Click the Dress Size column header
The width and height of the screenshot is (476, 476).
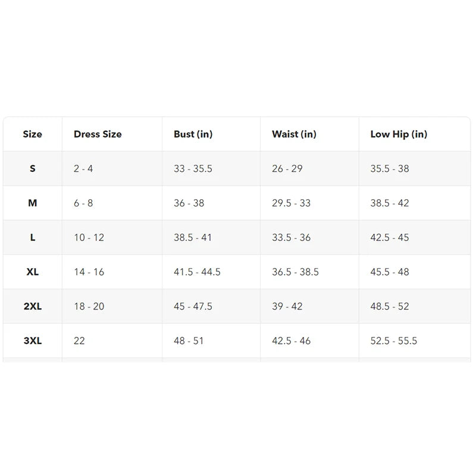click(98, 134)
